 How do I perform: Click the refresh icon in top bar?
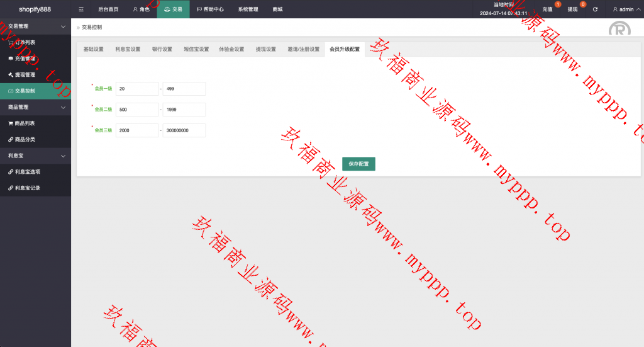pyautogui.click(x=595, y=9)
